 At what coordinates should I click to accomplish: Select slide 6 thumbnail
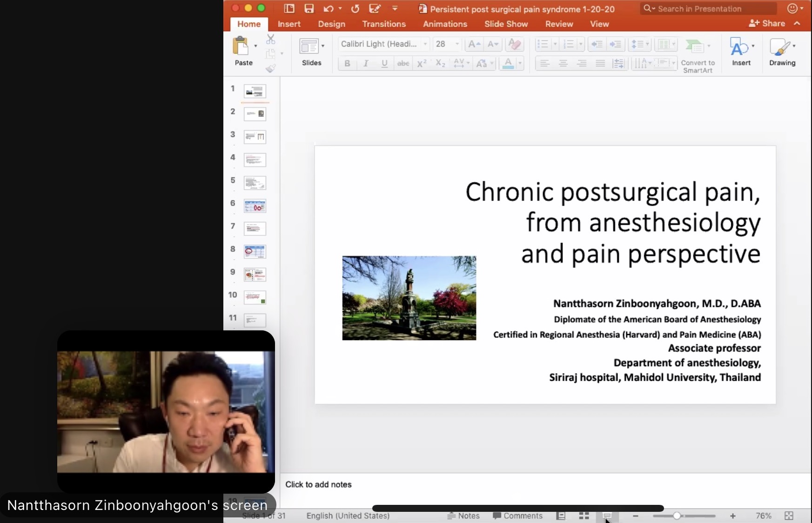255,206
